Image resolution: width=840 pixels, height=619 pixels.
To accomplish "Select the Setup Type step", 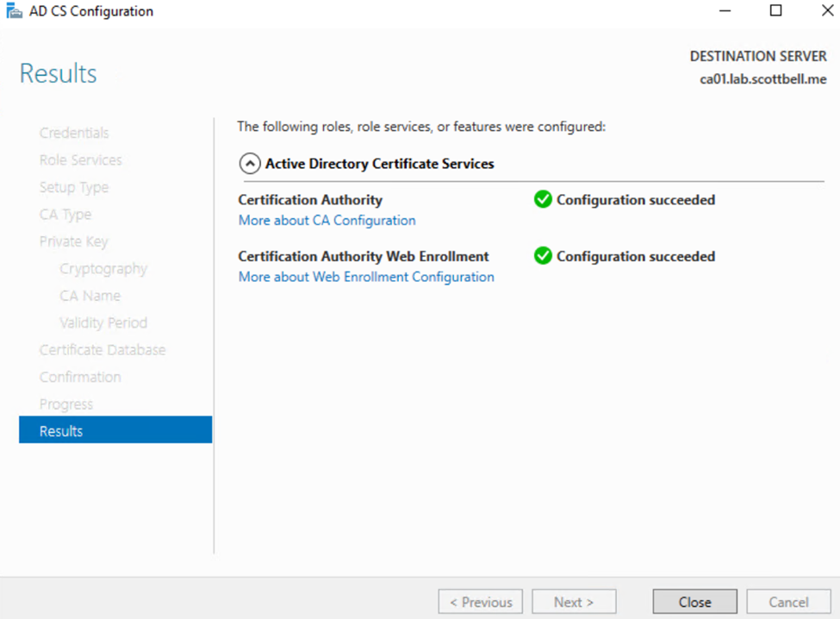I will pos(74,187).
